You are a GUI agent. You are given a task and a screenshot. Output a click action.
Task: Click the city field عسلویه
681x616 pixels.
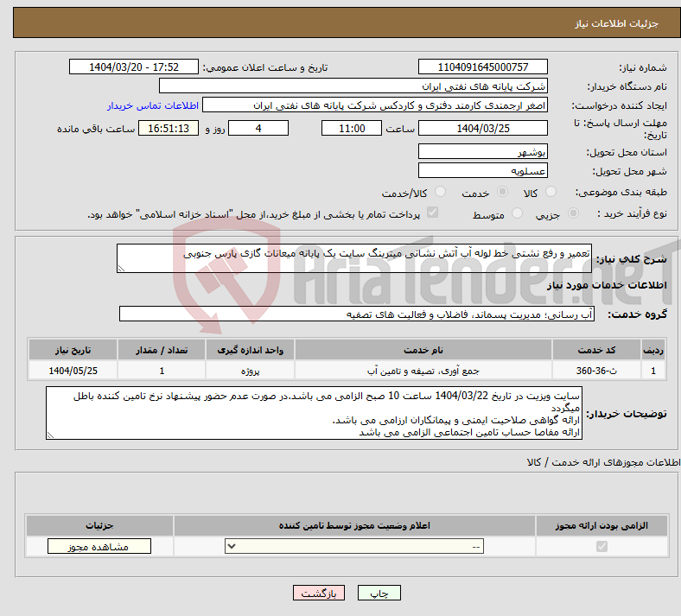coord(482,170)
